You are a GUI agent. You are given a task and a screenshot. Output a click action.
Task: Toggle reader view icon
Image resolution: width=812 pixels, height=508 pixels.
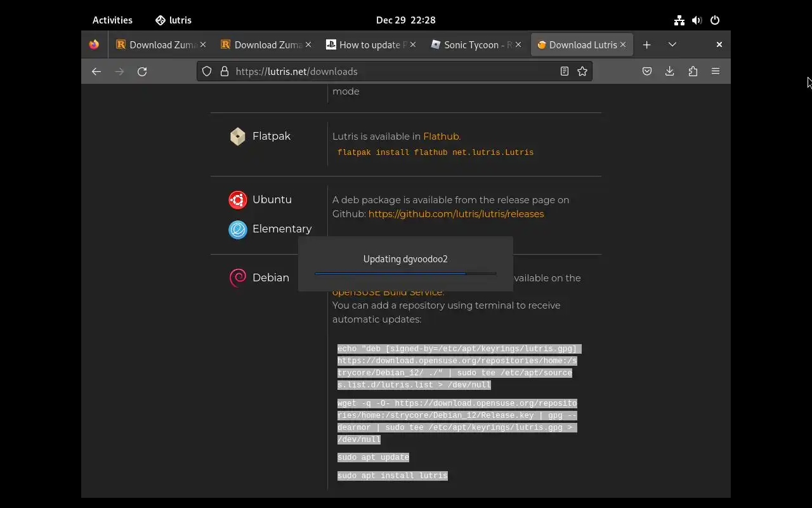[564, 71]
